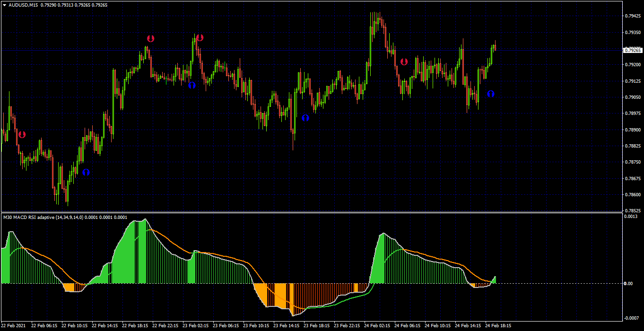
Task: Click the blue buy arrow near 22 Feb 10:15
Action: 86,172
